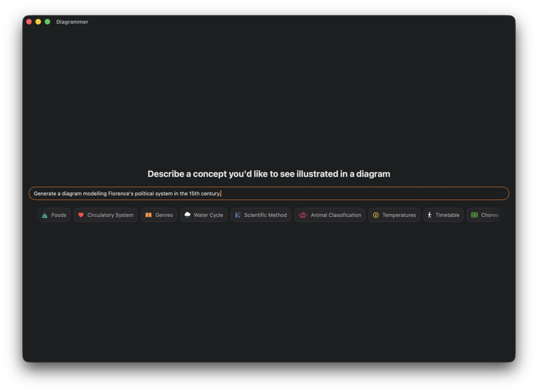Click the Diagrammer title in the title bar
The width and height of the screenshot is (538, 392).
pyautogui.click(x=72, y=22)
